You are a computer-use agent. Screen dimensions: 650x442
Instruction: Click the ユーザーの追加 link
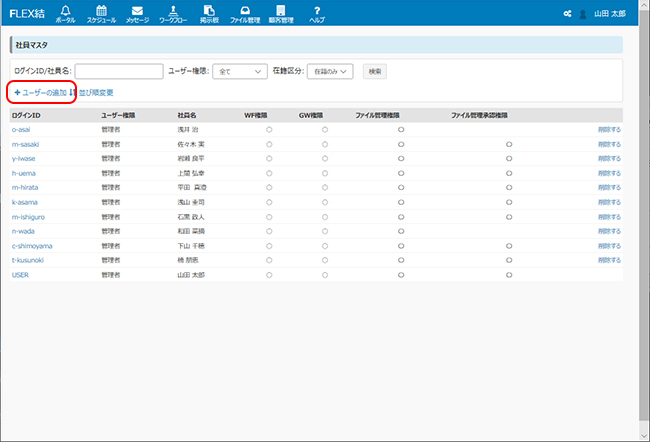pos(41,92)
